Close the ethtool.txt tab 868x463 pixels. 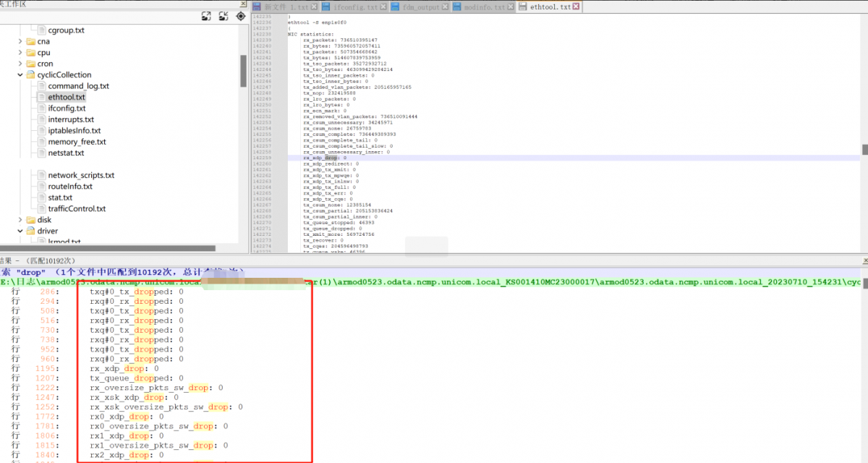tap(576, 7)
